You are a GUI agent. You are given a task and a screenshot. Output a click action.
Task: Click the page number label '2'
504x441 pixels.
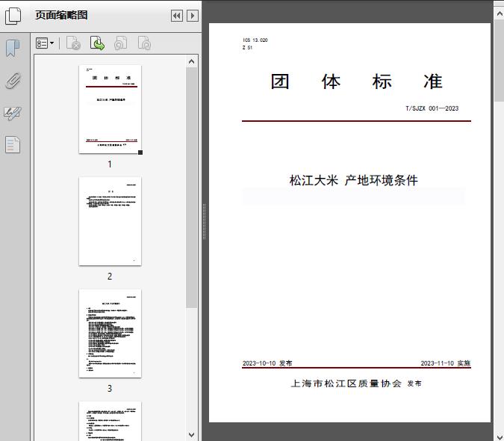pyautogui.click(x=110, y=276)
